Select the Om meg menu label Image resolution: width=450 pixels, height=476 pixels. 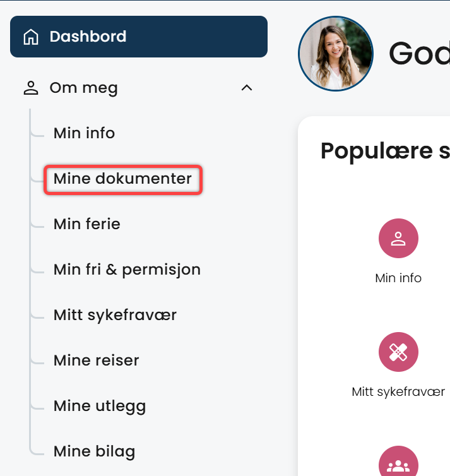(83, 88)
